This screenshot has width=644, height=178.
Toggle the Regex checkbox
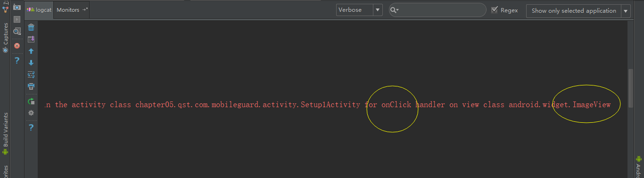[x=495, y=10]
